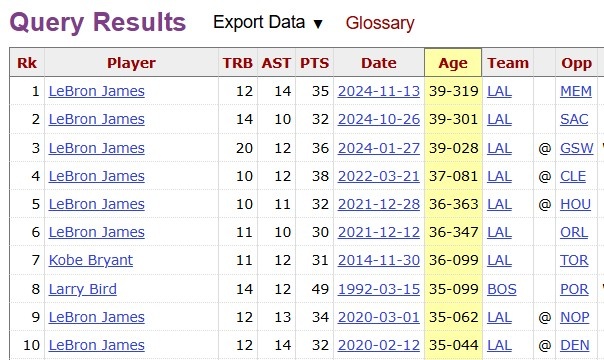This screenshot has width=604, height=360.
Task: Open the 1992-03-15 game date link
Action: (x=379, y=289)
